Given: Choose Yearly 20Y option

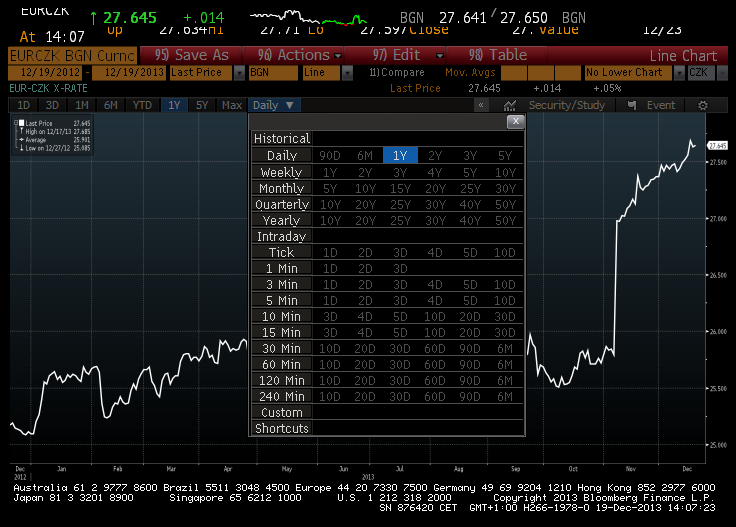Looking at the screenshot, I should tap(365, 220).
